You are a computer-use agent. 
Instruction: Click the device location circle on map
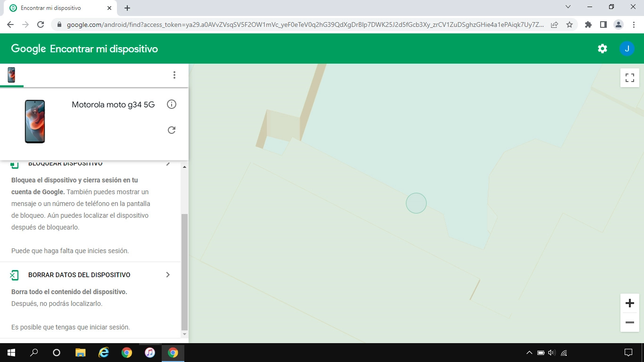[416, 203]
